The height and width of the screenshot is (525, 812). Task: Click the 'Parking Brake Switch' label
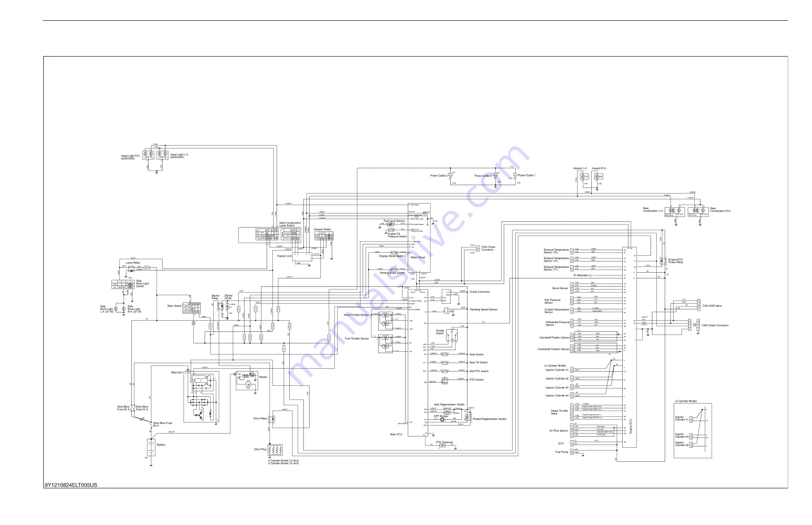[392, 273]
